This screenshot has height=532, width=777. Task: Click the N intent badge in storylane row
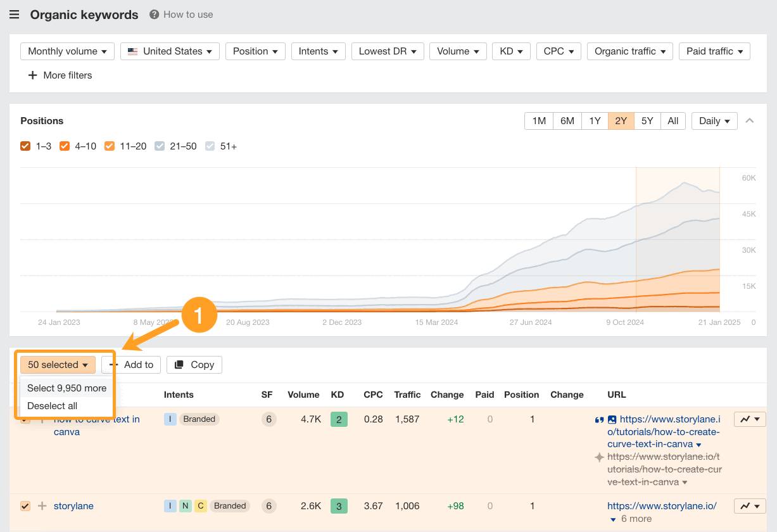coord(185,506)
